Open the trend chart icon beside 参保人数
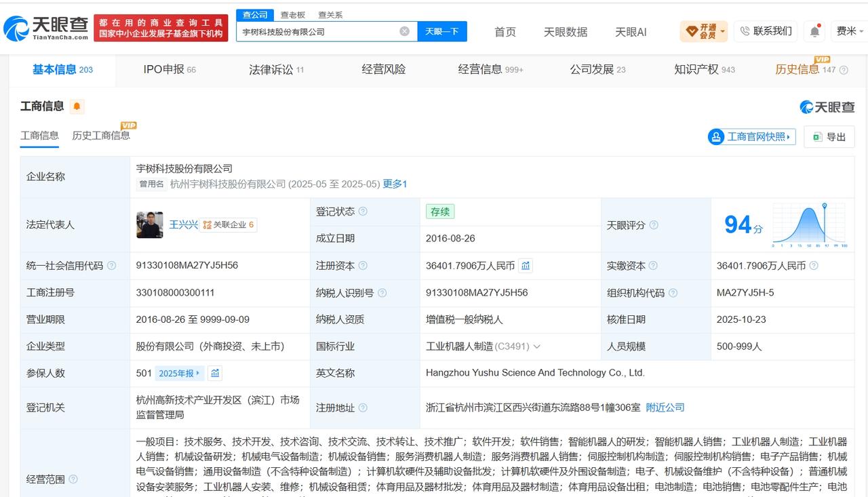 click(x=215, y=373)
